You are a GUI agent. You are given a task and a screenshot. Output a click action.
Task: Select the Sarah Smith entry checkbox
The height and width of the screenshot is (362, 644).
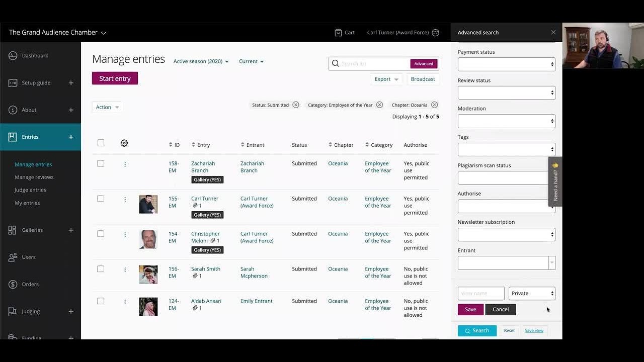click(x=101, y=269)
